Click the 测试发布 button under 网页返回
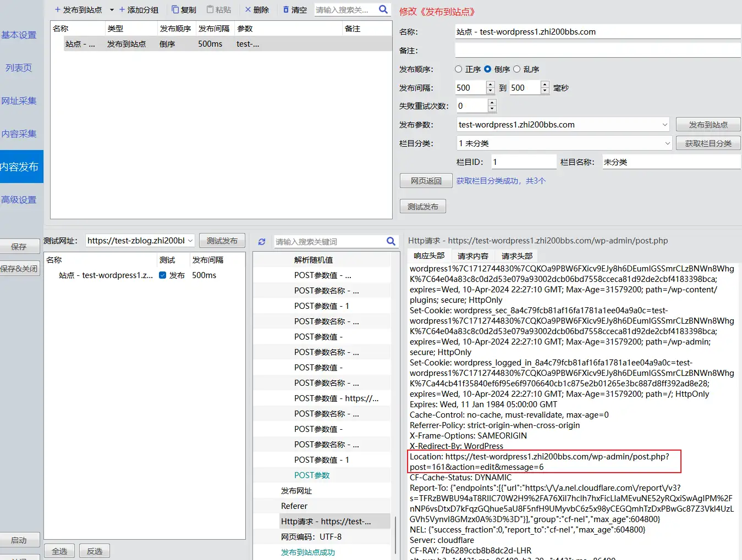Viewport: 742px width, 560px height. [423, 207]
